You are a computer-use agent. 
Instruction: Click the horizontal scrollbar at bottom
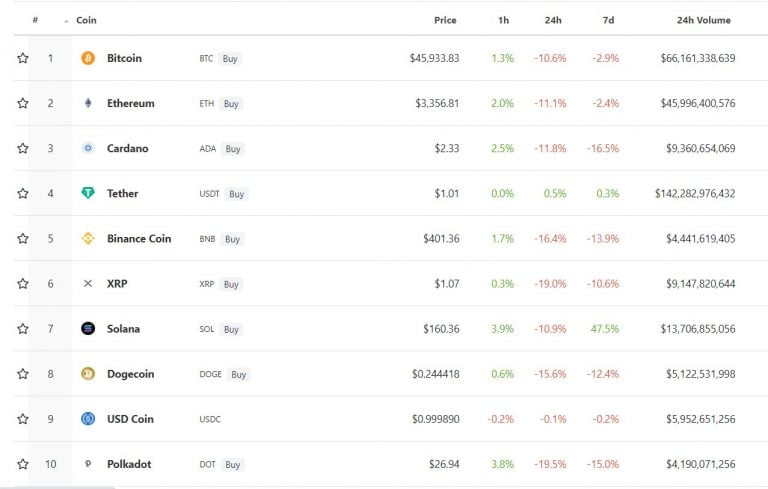click(58, 488)
